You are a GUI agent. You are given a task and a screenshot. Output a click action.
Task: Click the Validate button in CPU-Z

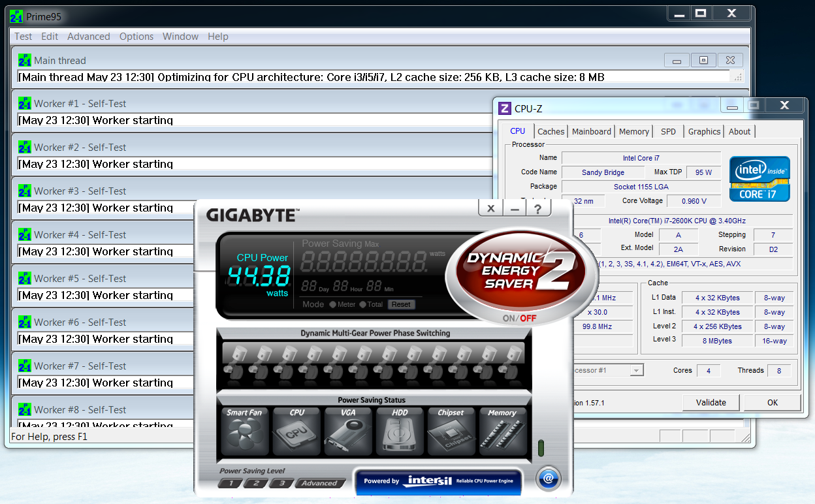tap(711, 402)
